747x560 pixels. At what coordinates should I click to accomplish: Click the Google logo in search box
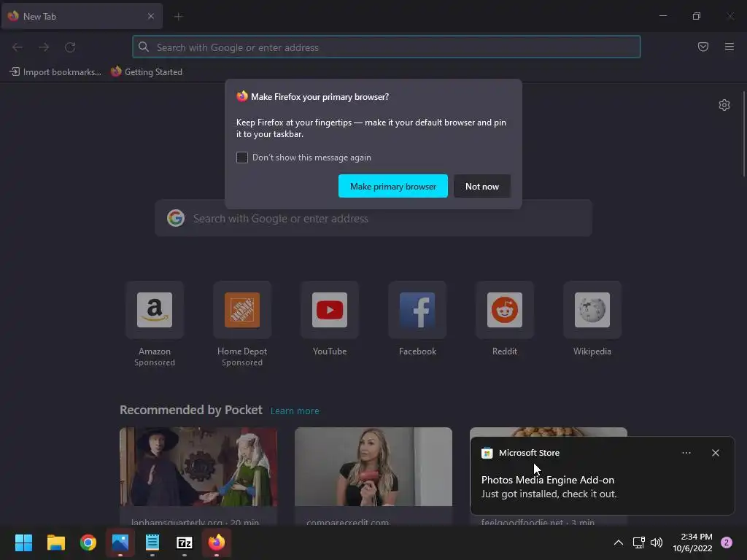176,218
